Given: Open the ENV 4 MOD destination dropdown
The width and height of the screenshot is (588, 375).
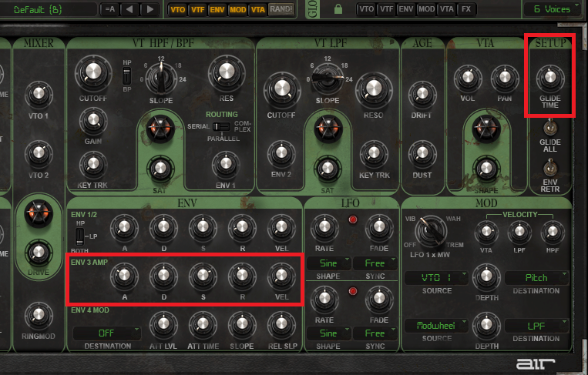Looking at the screenshot, I should pyautogui.click(x=106, y=333).
